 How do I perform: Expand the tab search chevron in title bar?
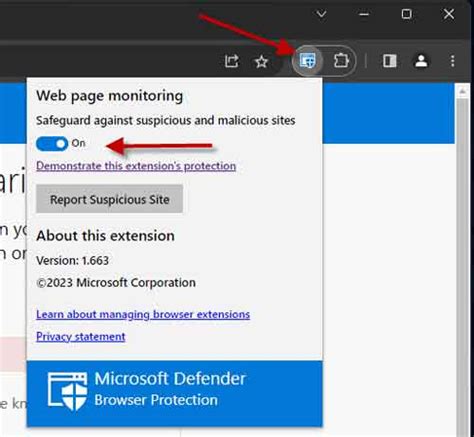pos(321,14)
